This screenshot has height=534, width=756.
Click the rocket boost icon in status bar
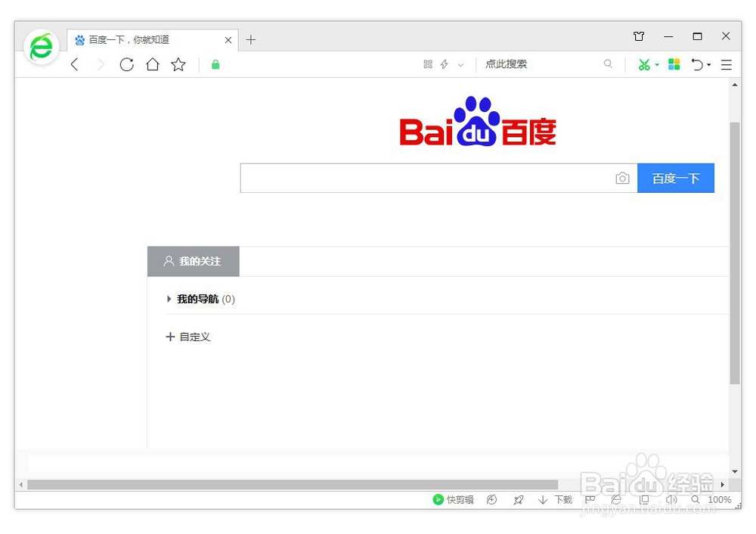point(519,500)
